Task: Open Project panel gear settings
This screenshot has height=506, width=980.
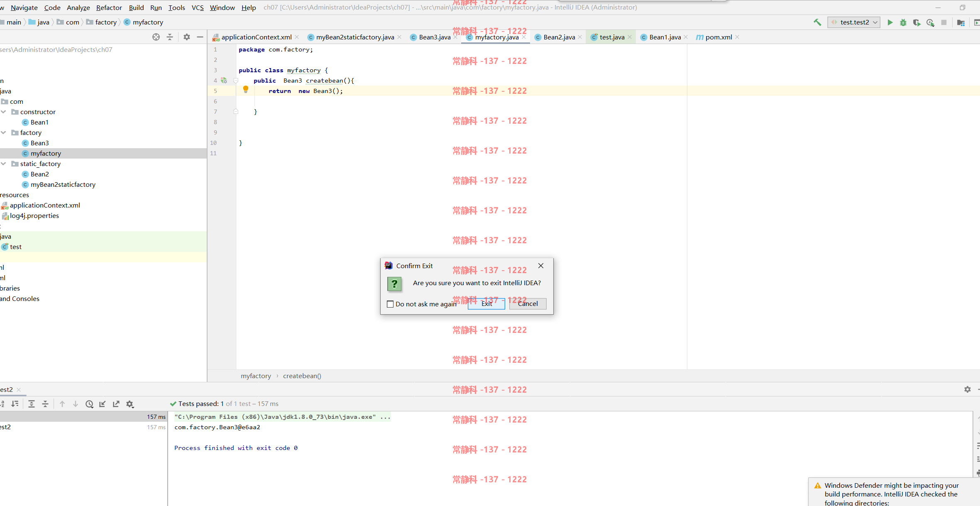Action: (187, 37)
